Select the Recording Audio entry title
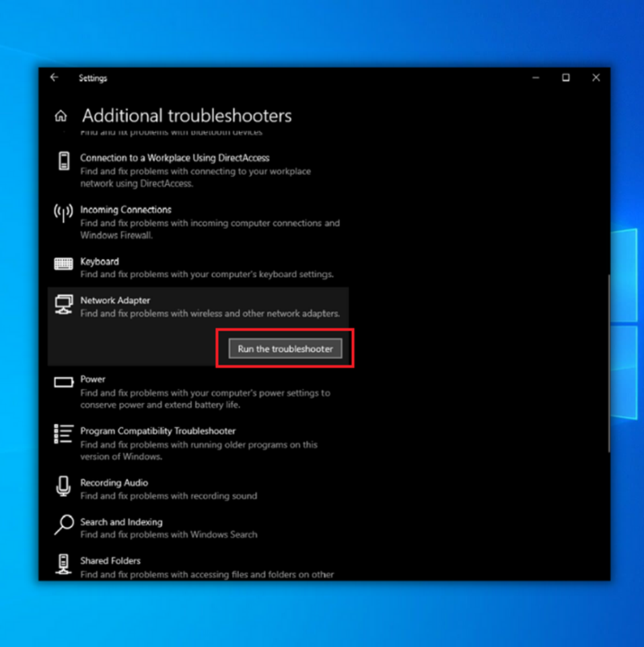This screenshot has height=647, width=644. tap(114, 483)
